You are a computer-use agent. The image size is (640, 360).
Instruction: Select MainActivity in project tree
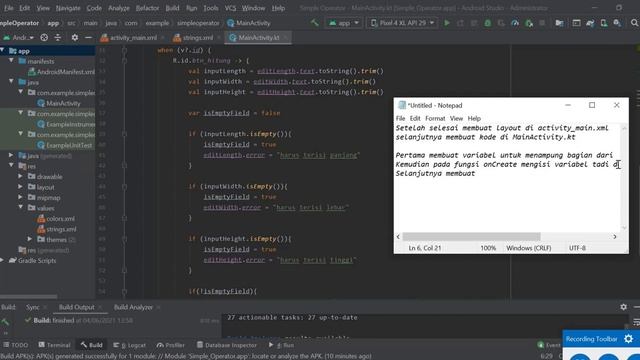tap(59, 103)
